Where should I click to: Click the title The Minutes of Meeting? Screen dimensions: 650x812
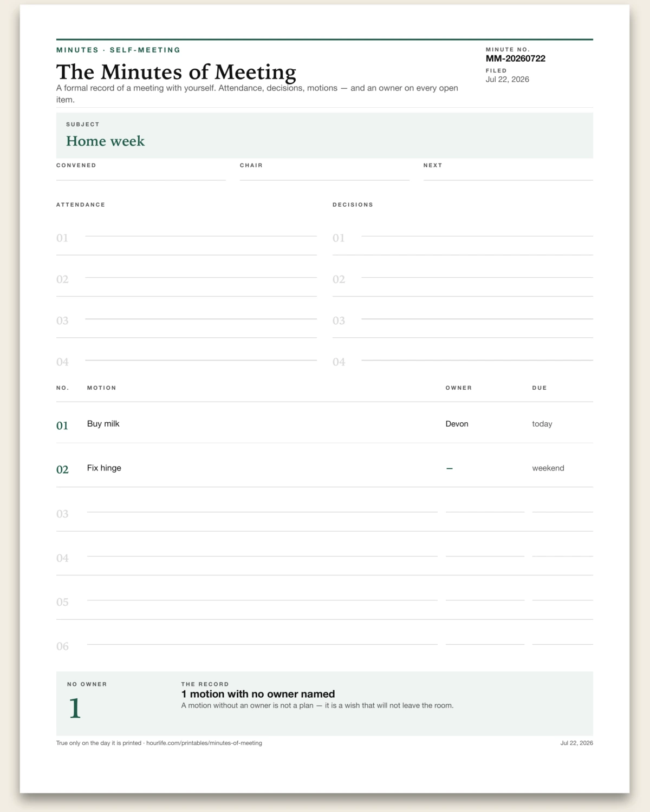click(176, 72)
